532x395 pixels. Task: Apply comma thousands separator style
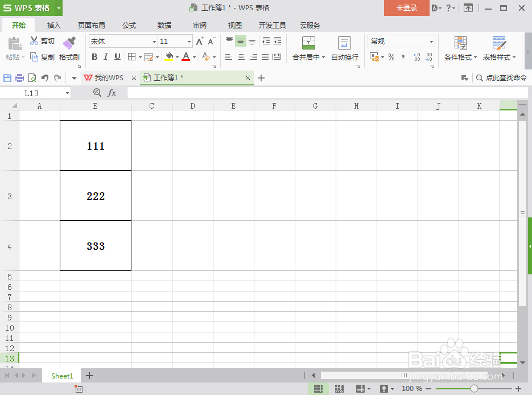(403, 57)
